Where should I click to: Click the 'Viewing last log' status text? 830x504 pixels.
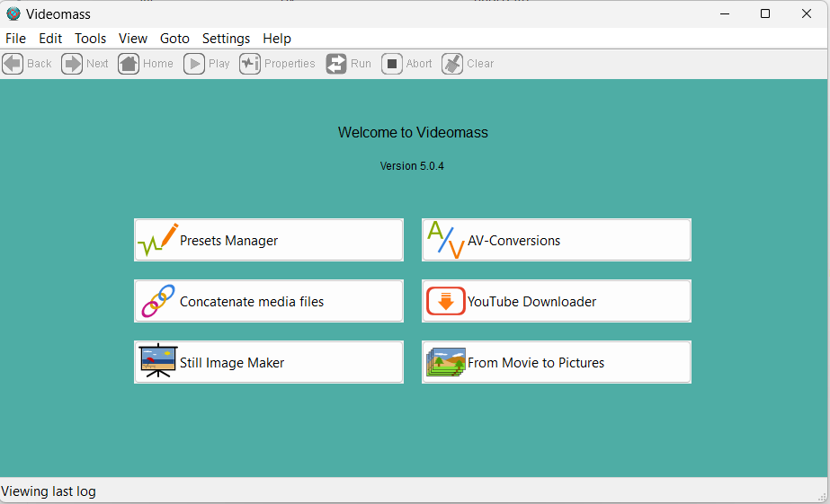pos(49,491)
